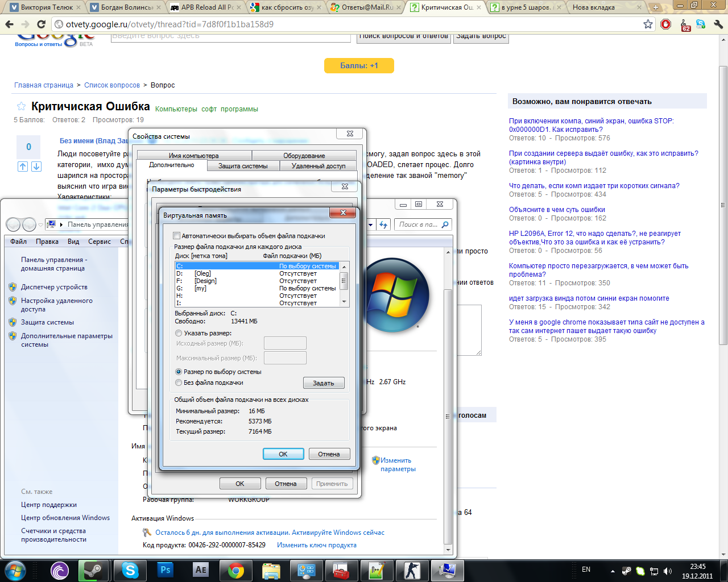Show hidden tray icons

pyautogui.click(x=613, y=571)
